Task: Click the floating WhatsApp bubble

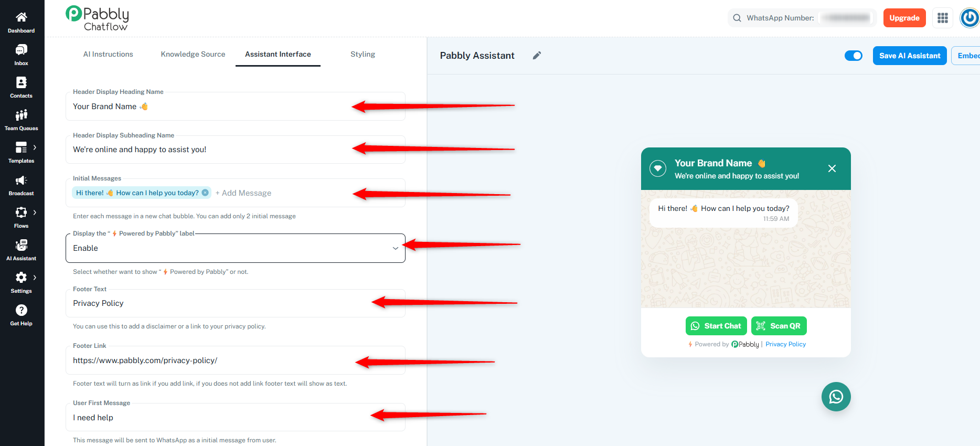Action: (x=836, y=397)
